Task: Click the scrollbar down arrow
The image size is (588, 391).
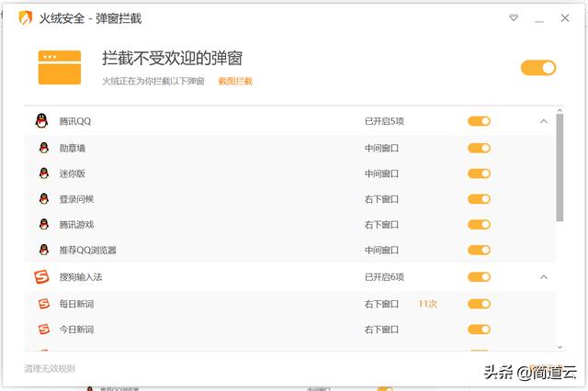Action: click(560, 347)
